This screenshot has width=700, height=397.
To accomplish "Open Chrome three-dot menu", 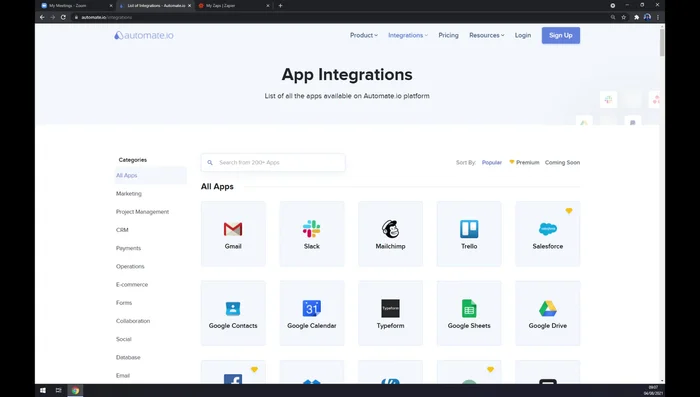I will 658,17.
